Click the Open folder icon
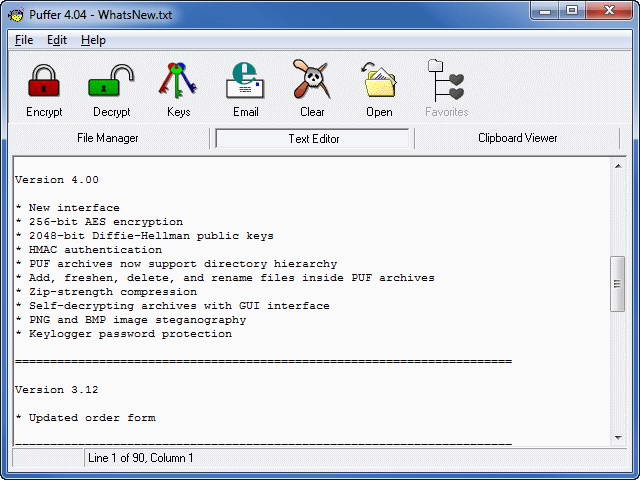 click(x=379, y=80)
